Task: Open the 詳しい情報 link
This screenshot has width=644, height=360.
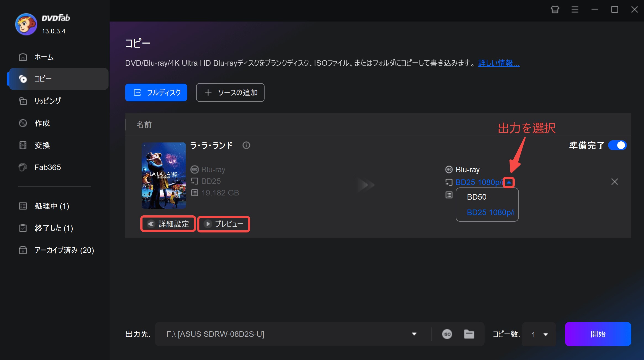Action: click(x=499, y=63)
